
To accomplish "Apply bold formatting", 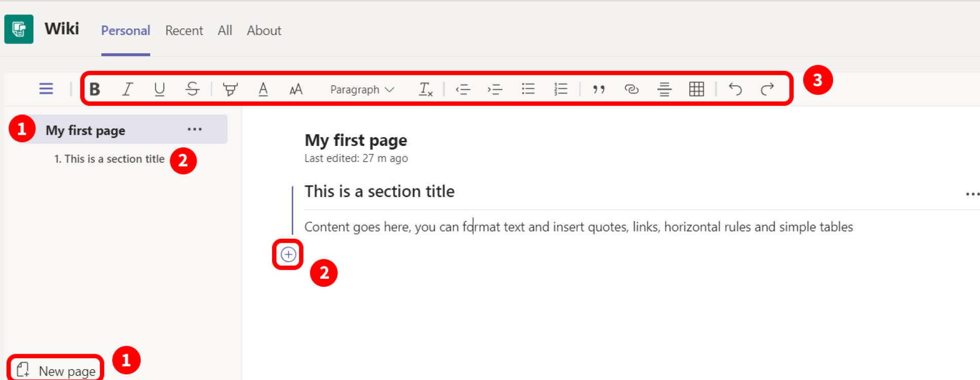I will point(94,89).
